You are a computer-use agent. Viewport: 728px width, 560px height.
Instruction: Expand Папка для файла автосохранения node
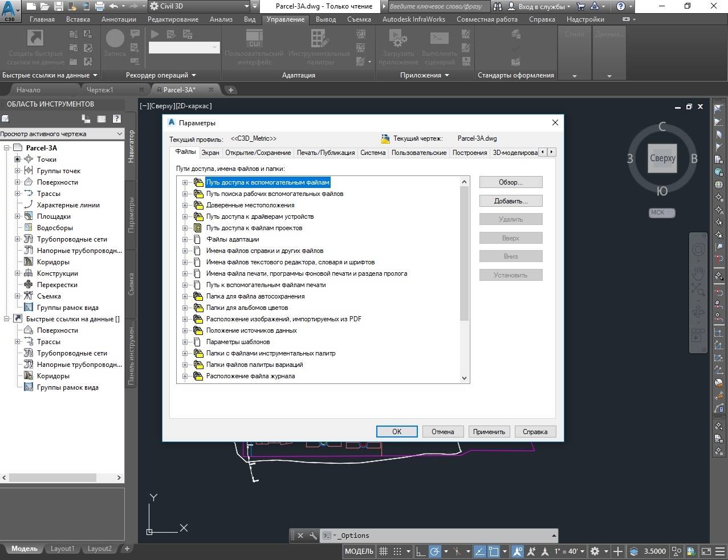pos(185,296)
